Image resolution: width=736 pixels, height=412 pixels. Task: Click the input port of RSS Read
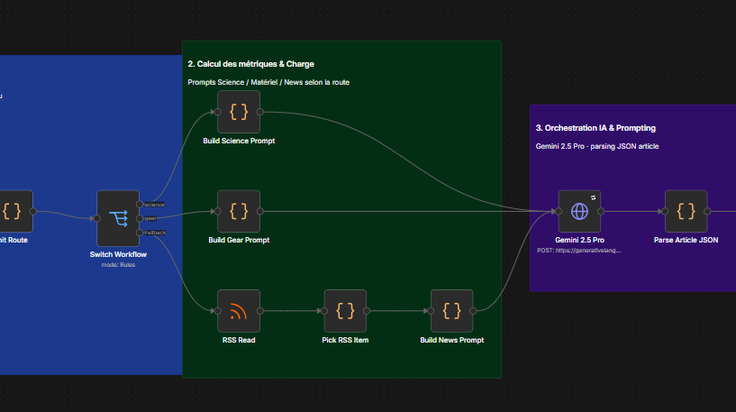click(217, 311)
